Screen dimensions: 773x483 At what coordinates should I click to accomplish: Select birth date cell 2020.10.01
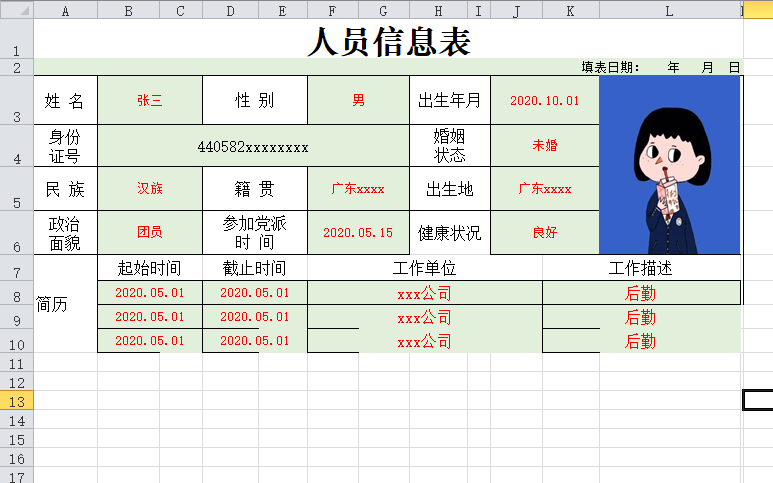(545, 100)
